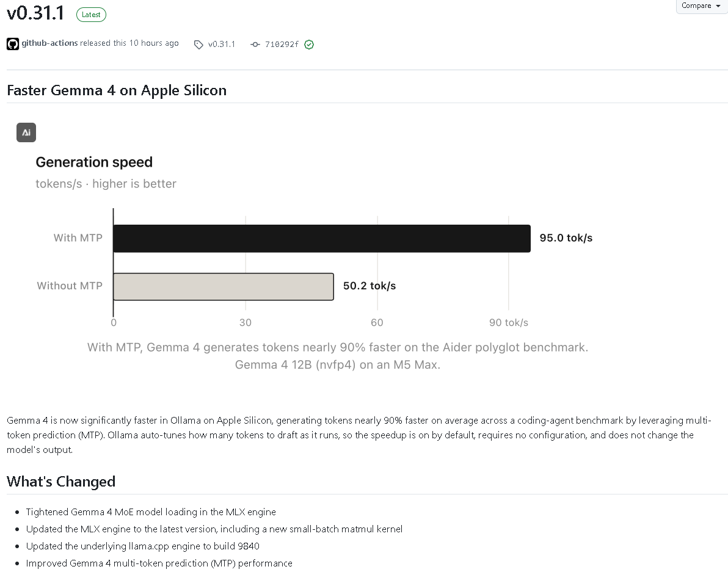Click the Faster Gemma 4 on Apple Silicon heading
This screenshot has width=728, height=572.
point(117,90)
